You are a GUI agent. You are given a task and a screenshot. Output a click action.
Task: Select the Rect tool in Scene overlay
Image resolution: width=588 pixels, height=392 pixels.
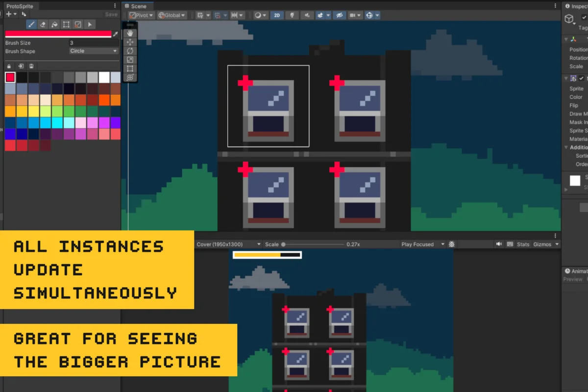[130, 69]
